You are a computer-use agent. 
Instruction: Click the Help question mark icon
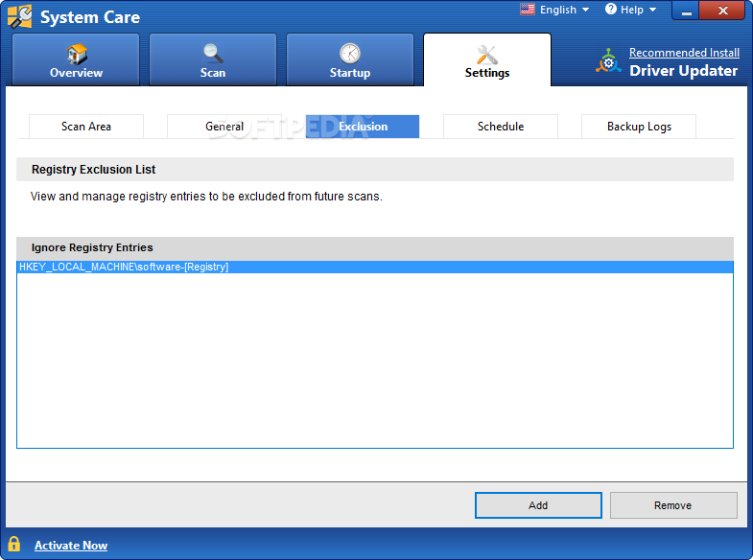tap(610, 9)
